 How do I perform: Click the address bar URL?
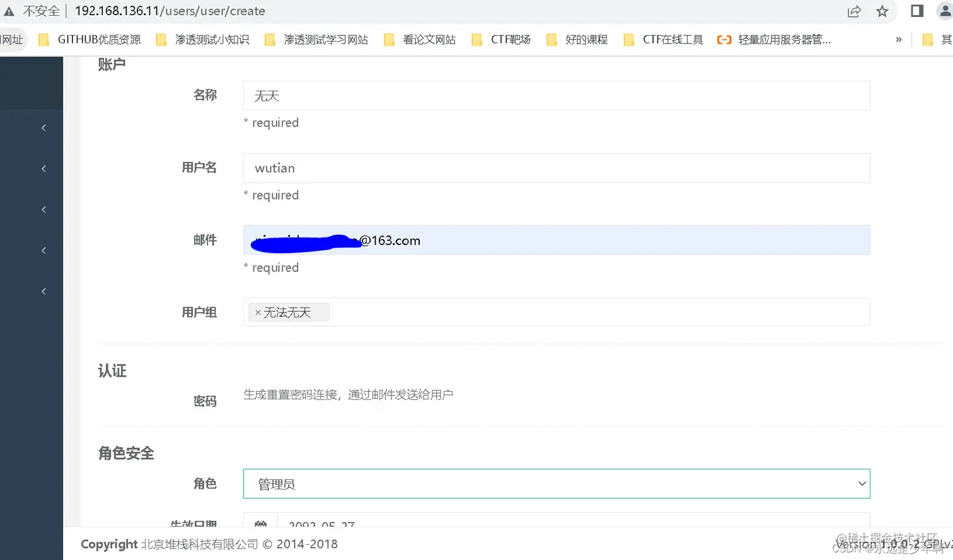tap(170, 11)
